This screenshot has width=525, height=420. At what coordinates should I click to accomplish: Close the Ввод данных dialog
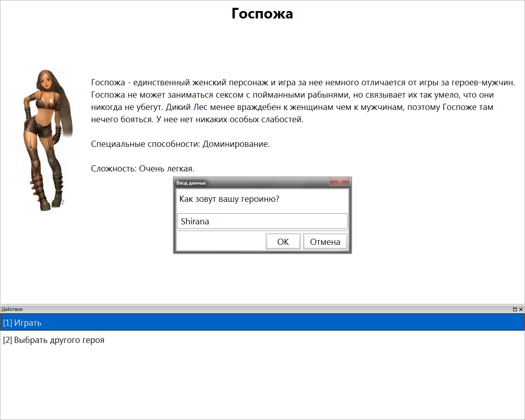[x=339, y=182]
